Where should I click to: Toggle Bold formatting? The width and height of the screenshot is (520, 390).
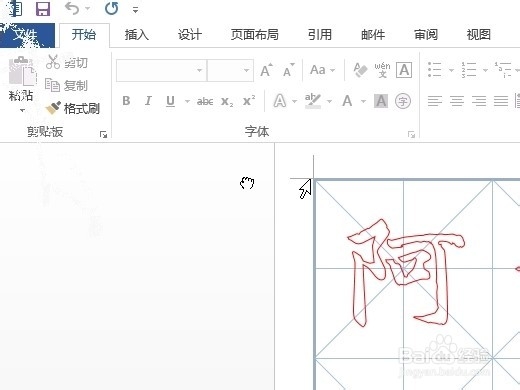click(x=126, y=101)
